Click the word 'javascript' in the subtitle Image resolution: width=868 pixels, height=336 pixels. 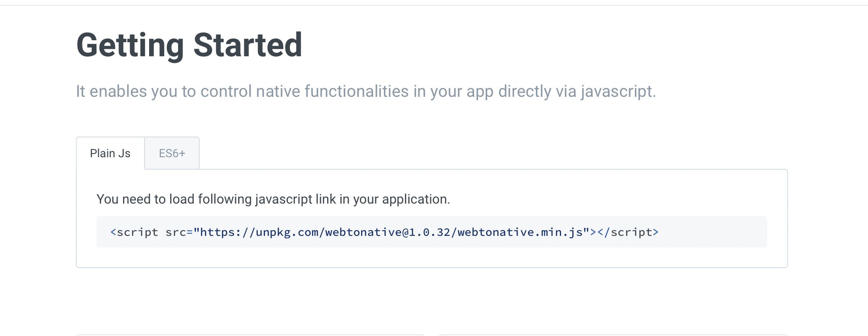tap(617, 91)
